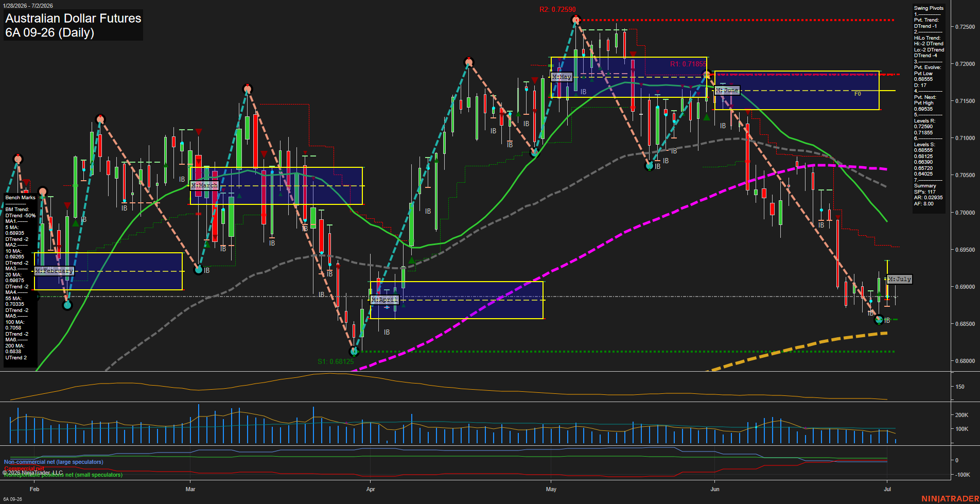Select the M:June monthly box label
The image size is (980, 504).
tap(727, 90)
